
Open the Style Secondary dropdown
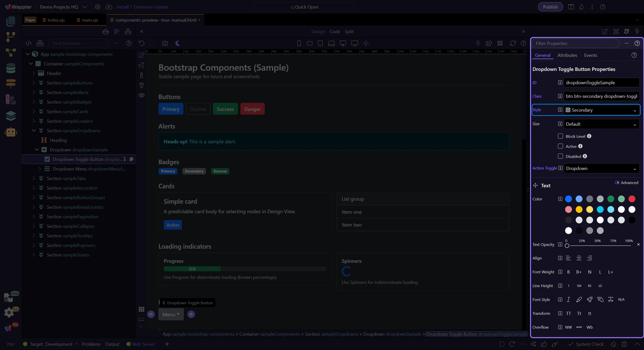click(x=602, y=110)
